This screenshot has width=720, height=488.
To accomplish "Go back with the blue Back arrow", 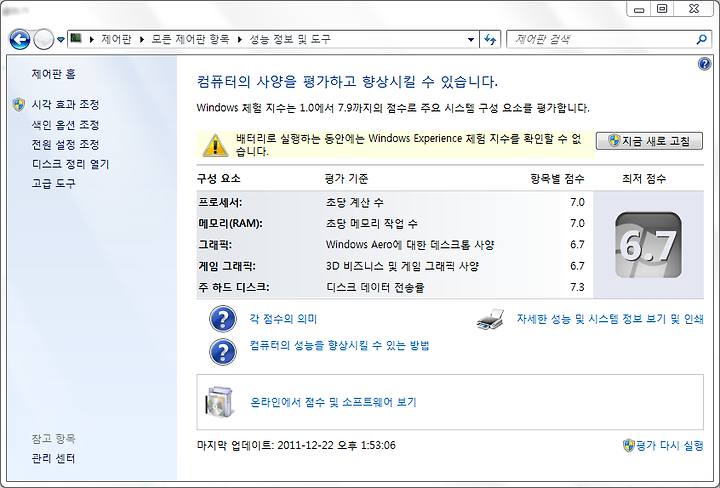I will coord(20,39).
